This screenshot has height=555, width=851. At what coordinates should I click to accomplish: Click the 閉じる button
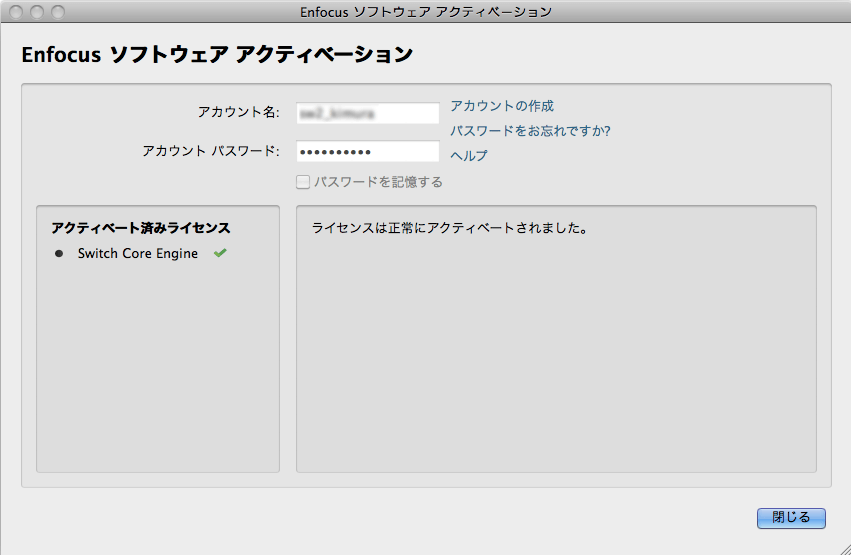coord(791,518)
